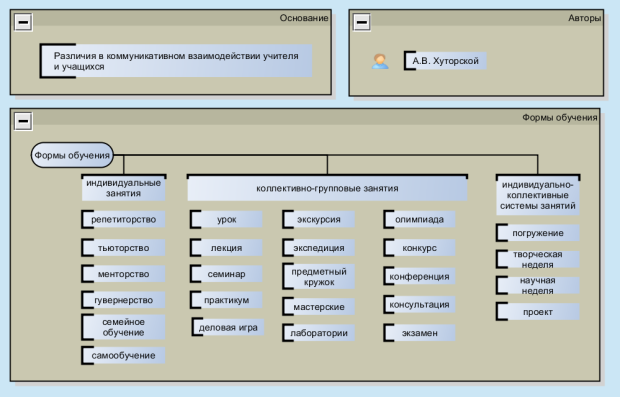Image resolution: width=620 pixels, height=397 pixels.
Task: Click the репетиторство node
Action: [123, 219]
